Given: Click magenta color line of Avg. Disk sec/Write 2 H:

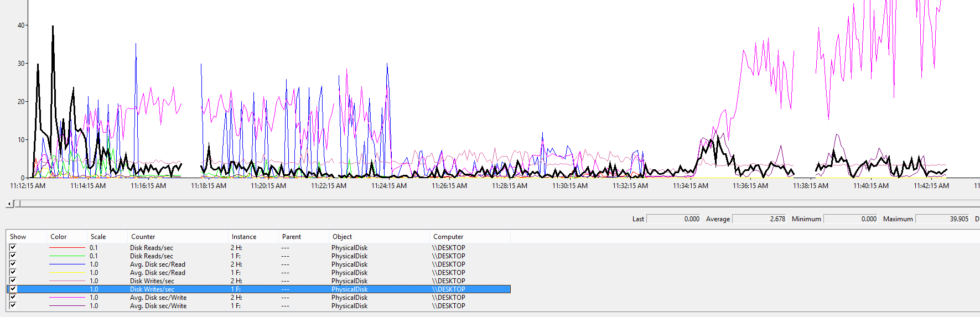Looking at the screenshot, I should tap(67, 298).
